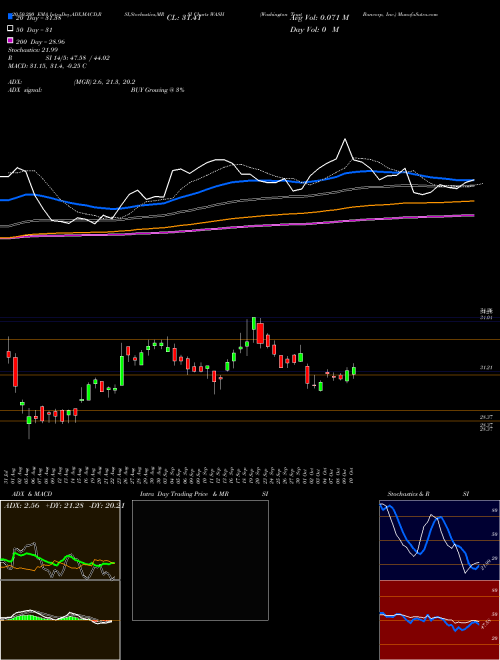Click the tall green candle at the price peak
The width and height of the screenshot is (500, 660).
[x=254, y=323]
